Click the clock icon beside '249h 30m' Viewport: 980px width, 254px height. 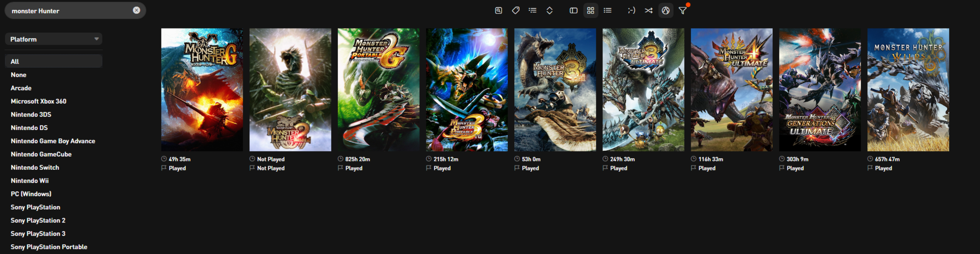[605, 159]
